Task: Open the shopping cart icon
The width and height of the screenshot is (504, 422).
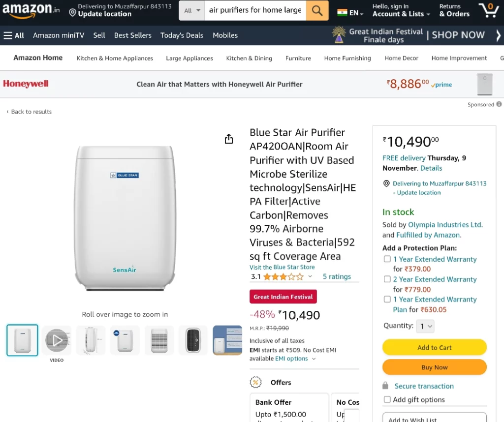Action: tap(488, 10)
